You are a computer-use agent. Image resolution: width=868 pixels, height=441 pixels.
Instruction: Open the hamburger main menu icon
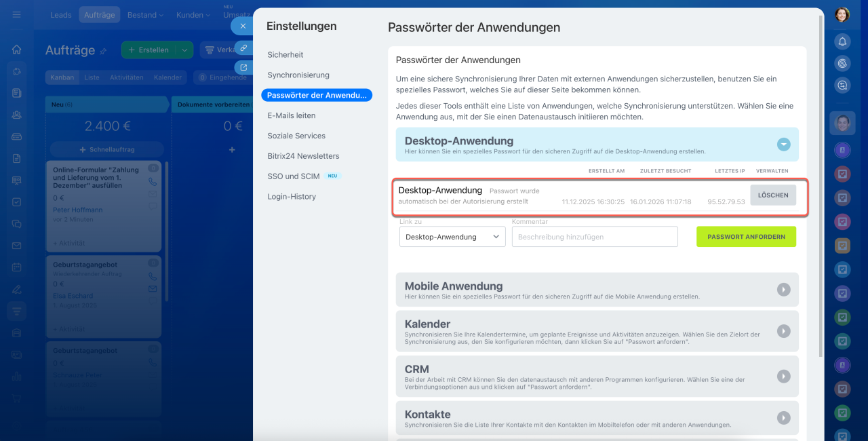pos(17,14)
